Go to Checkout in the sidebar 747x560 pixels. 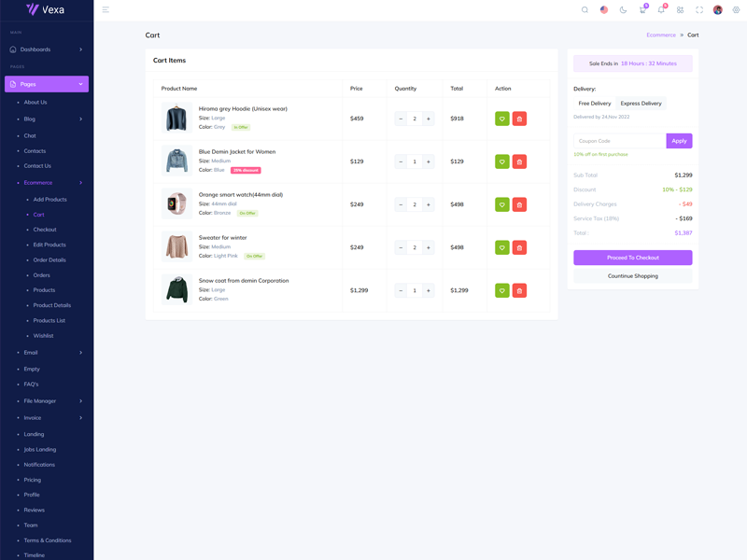(45, 230)
